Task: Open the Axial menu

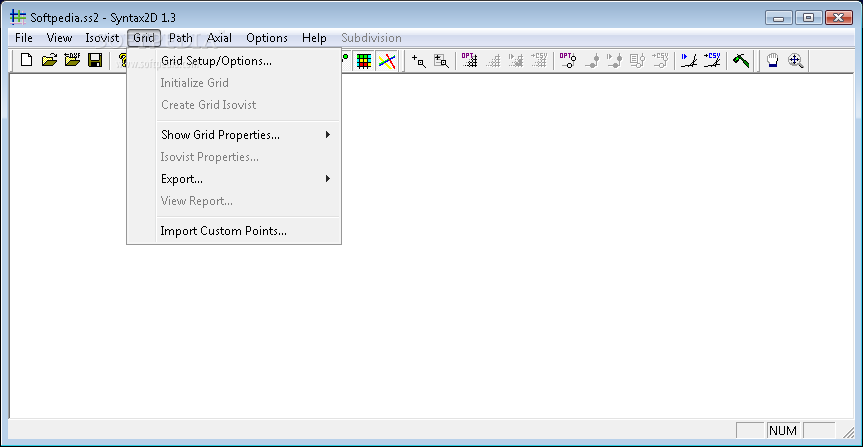Action: click(x=219, y=38)
